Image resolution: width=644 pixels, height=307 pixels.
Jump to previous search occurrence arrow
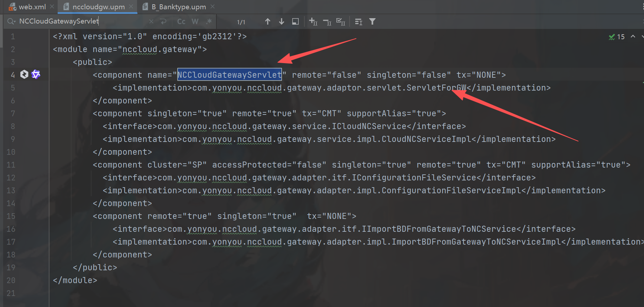coord(268,22)
